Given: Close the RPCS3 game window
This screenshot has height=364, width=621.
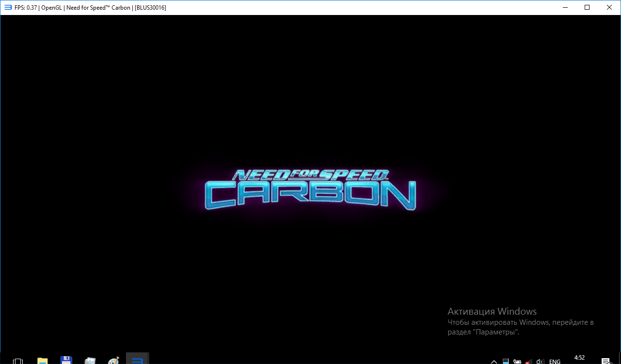Looking at the screenshot, I should point(609,7).
